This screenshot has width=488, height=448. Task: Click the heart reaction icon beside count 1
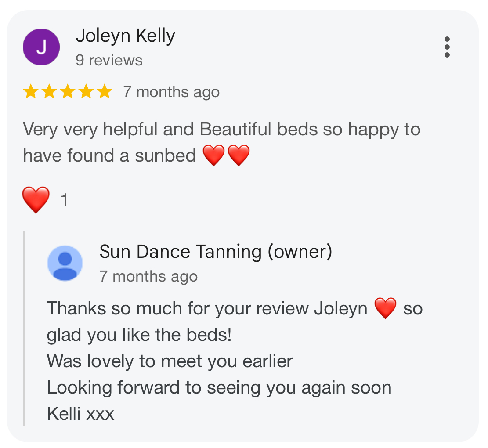coord(36,200)
